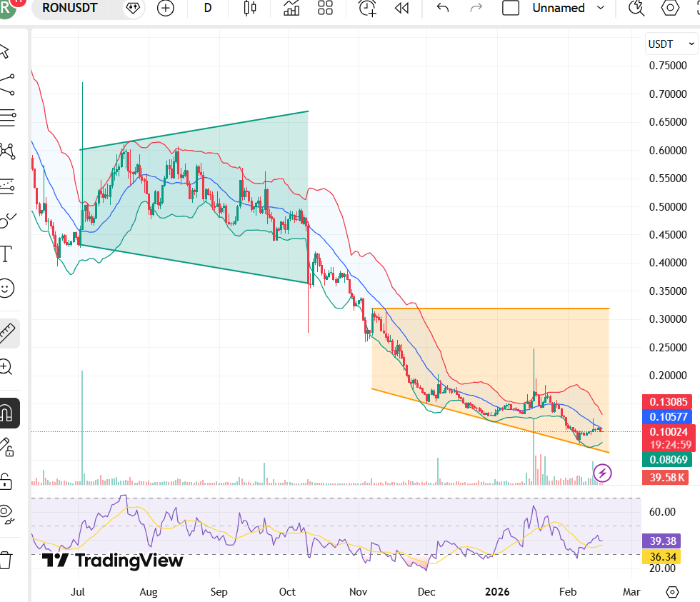700x602 pixels.
Task: Activate the zoom in tool
Action: pyautogui.click(x=6, y=368)
